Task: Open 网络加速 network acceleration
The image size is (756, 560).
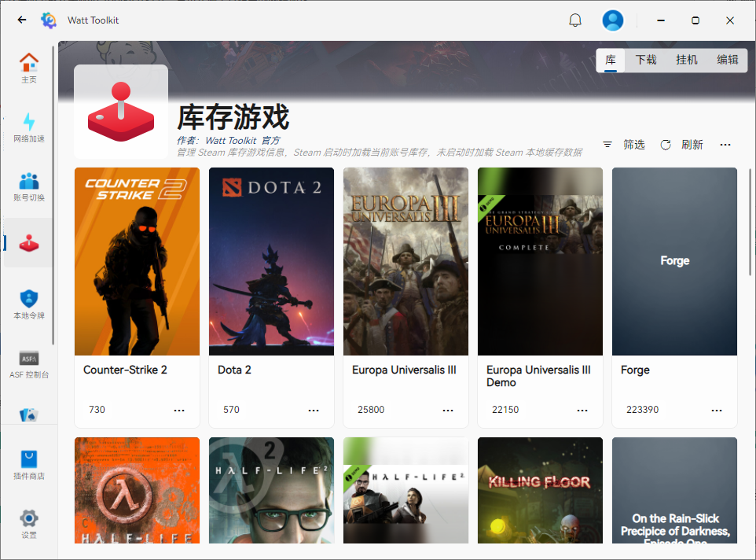Action: (x=29, y=127)
